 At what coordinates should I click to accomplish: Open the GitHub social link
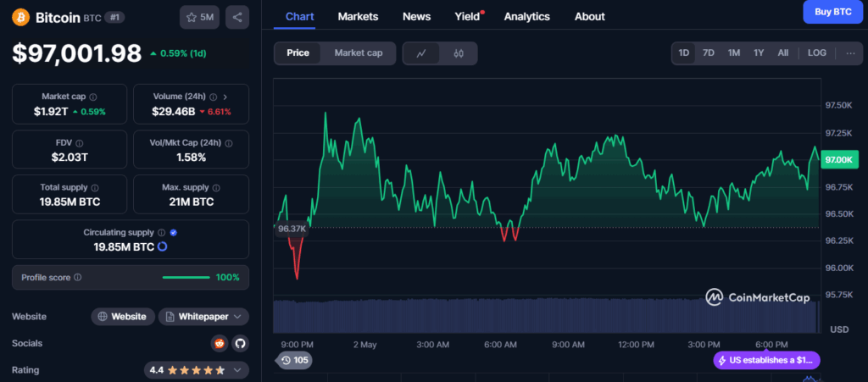[240, 343]
